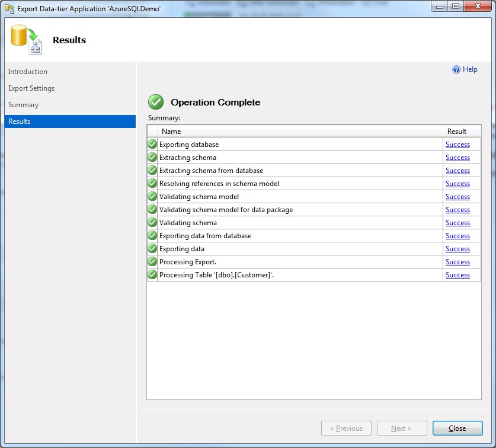Click the success icon for Extracting schema
The height and width of the screenshot is (448, 496).
tap(152, 158)
